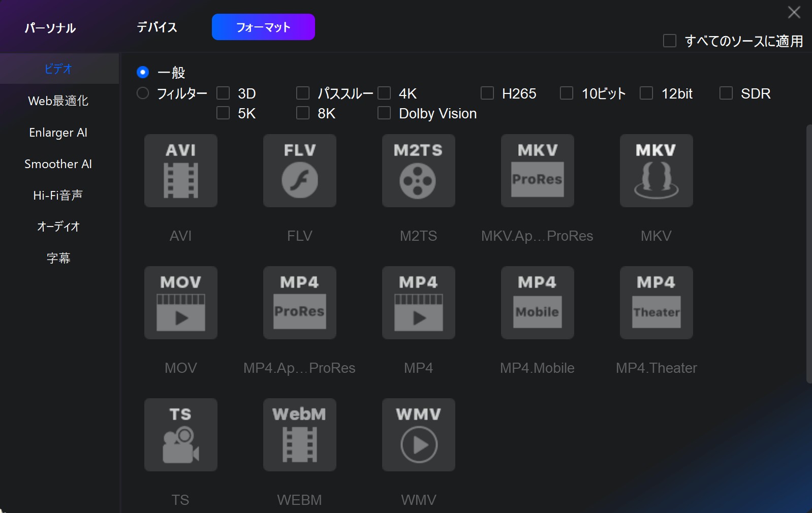Select the MOV format icon
This screenshot has height=513, width=812.
point(181,303)
